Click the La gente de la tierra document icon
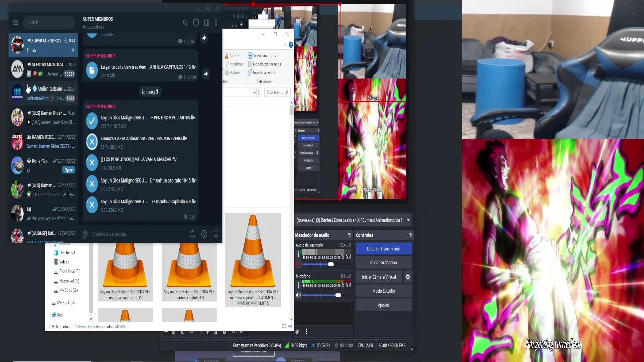Viewport: 644px width, 362px height. 92,71
